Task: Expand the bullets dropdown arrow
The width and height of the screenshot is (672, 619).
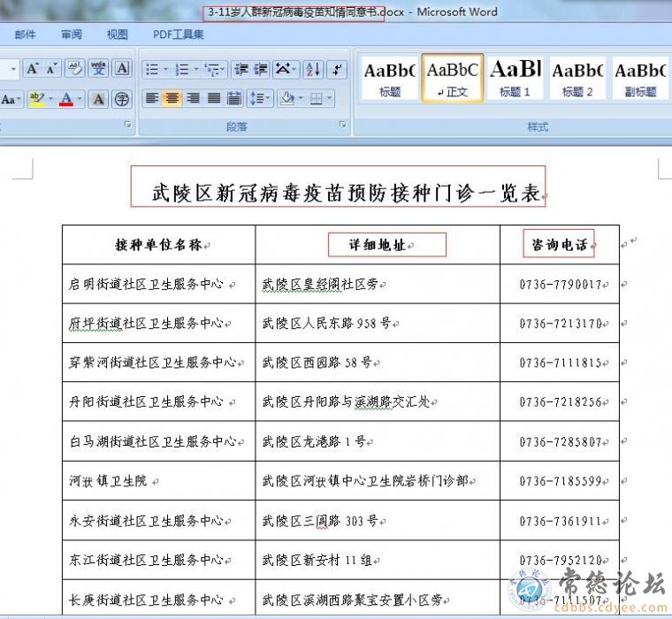Action: point(165,69)
